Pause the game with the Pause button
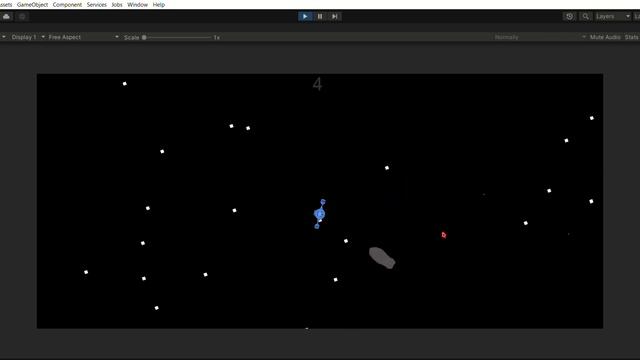Screen dimensions: 640x360 (x=320, y=16)
